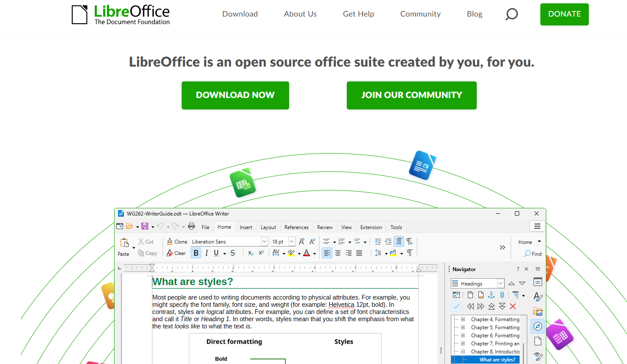Toggle Bold formatting

(196, 253)
